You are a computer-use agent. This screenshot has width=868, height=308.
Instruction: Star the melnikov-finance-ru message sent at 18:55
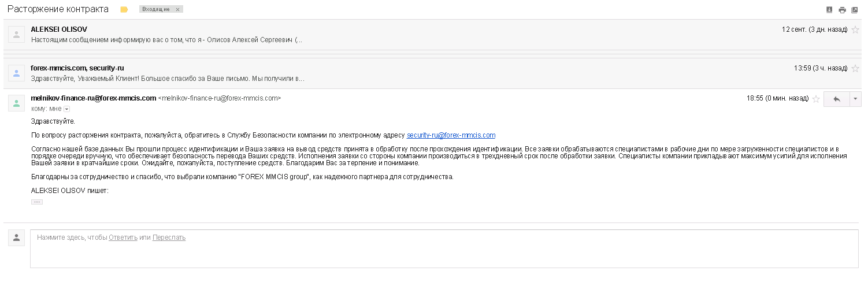(816, 99)
